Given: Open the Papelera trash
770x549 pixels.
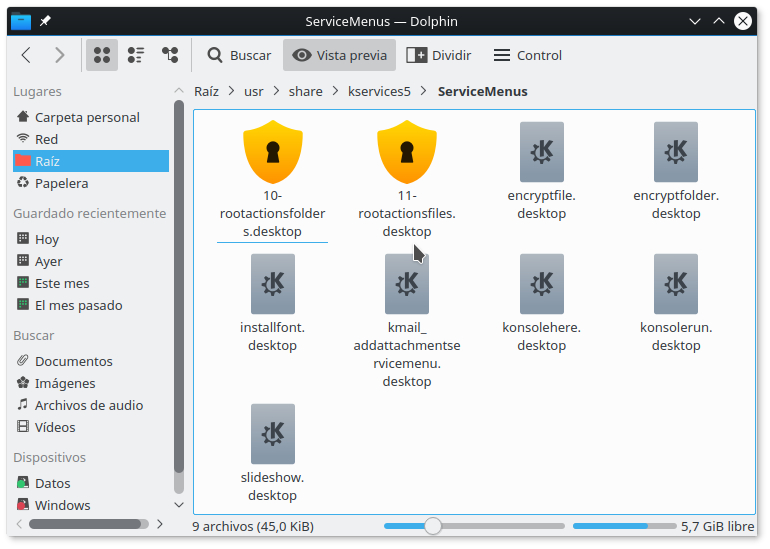Looking at the screenshot, I should pos(91,183).
